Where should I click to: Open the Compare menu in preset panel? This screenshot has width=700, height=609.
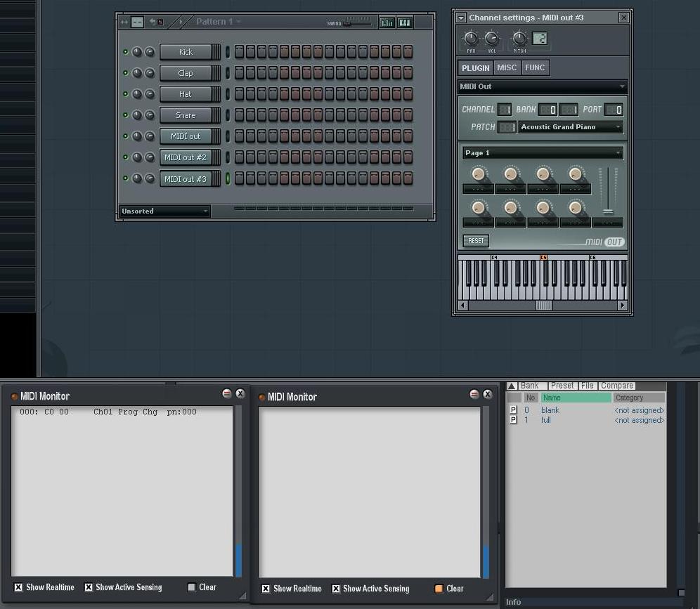pyautogui.click(x=616, y=386)
